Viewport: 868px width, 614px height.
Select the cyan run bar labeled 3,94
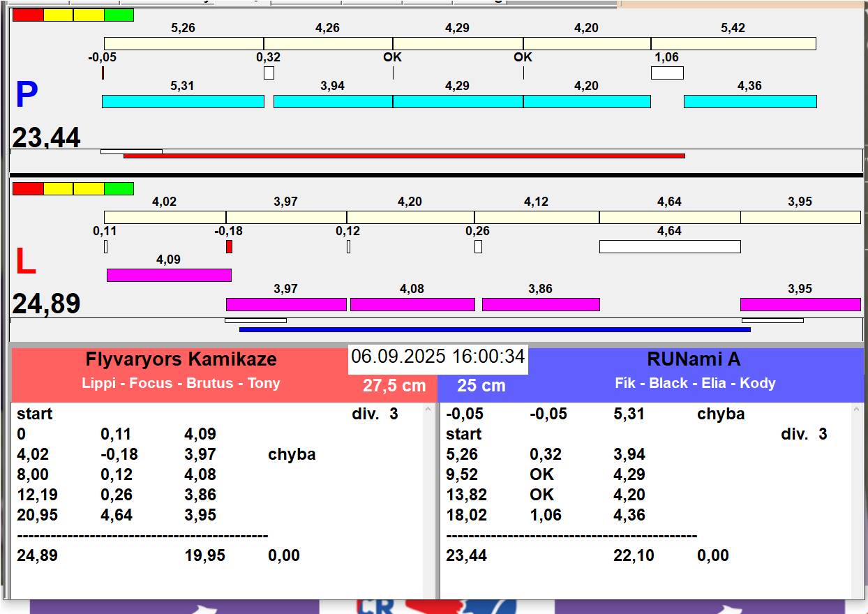point(333,102)
